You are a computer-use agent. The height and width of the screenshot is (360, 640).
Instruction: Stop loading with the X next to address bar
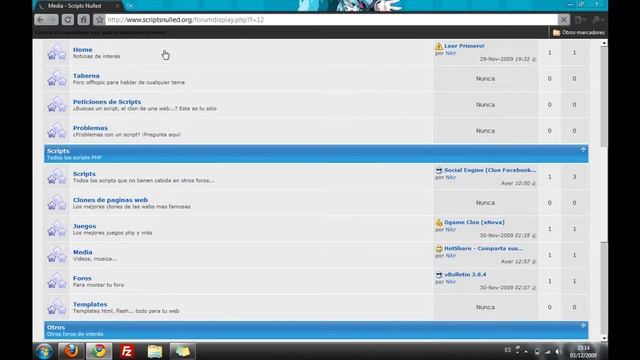(564, 20)
